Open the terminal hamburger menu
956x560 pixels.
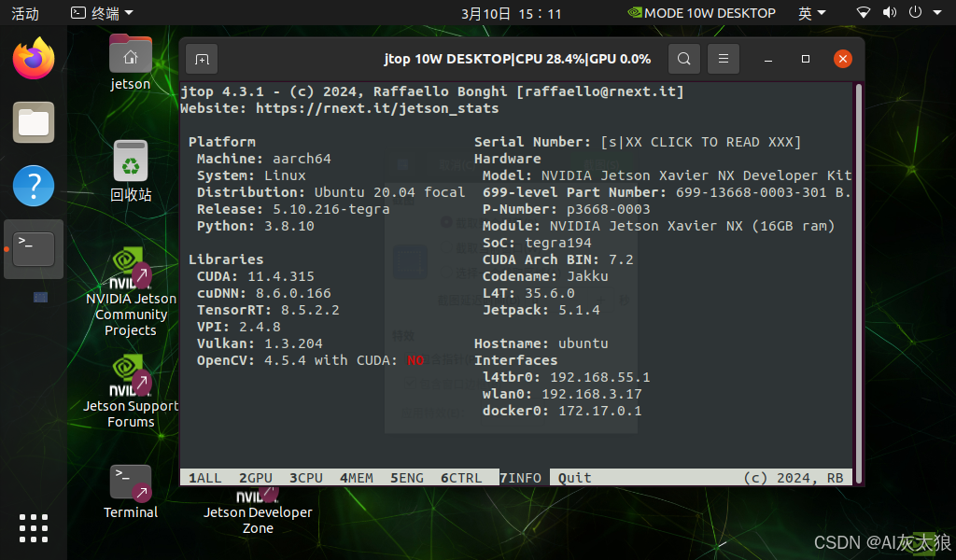(724, 59)
